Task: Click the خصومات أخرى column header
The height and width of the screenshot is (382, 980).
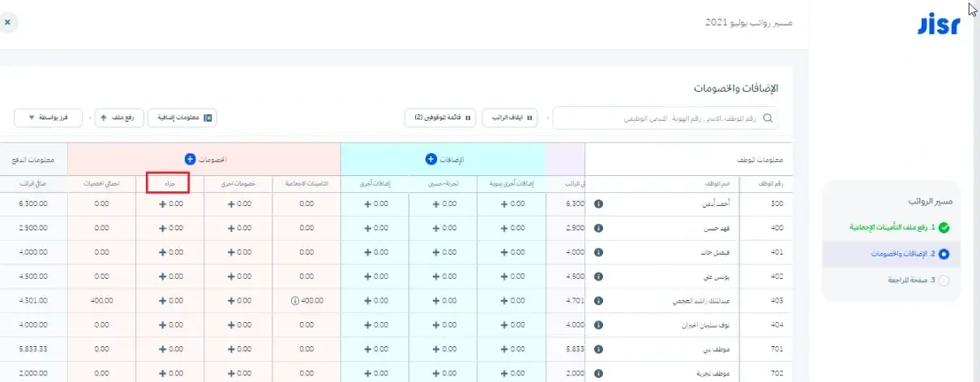Action: point(239,183)
